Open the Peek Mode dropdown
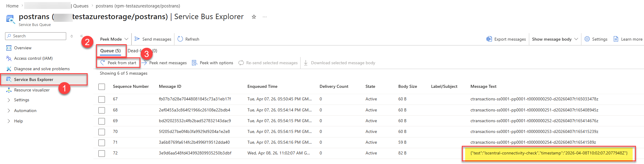This screenshot has height=164, width=644. pyautogui.click(x=114, y=39)
